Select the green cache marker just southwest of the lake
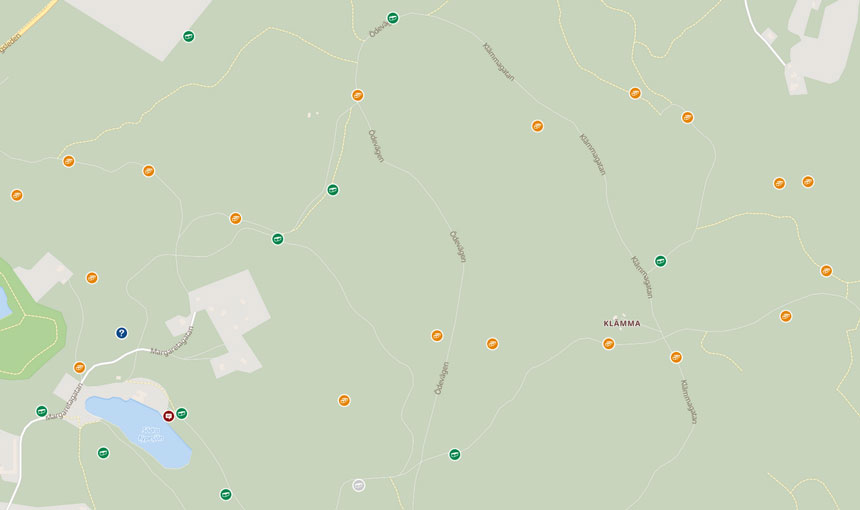Image resolution: width=860 pixels, height=510 pixels. 103,453
